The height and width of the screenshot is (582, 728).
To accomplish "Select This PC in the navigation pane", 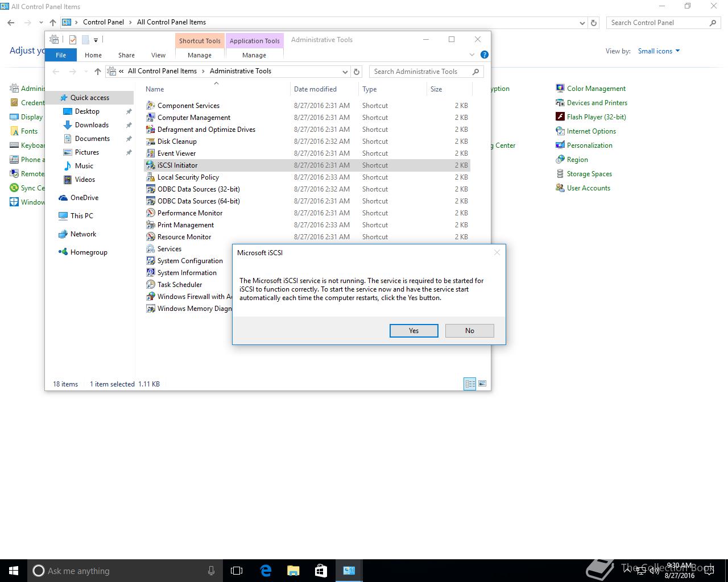I will (81, 216).
